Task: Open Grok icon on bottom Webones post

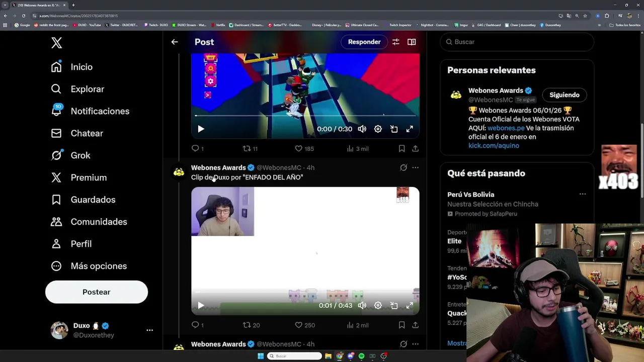Action: pyautogui.click(x=404, y=344)
